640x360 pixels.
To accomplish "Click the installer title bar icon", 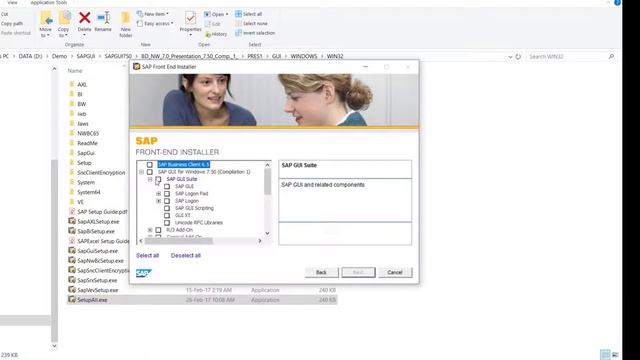I will pos(137,67).
